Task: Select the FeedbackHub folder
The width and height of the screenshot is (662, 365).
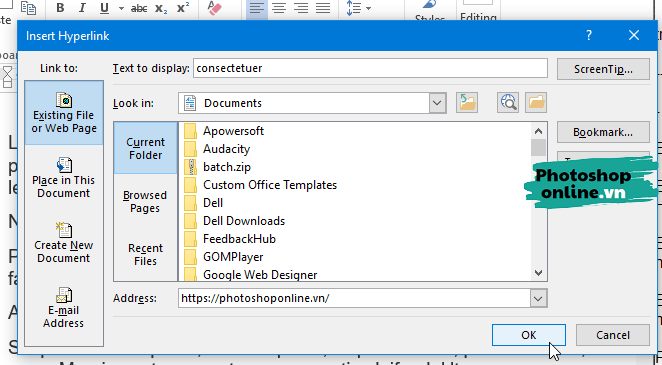Action: pos(230,239)
